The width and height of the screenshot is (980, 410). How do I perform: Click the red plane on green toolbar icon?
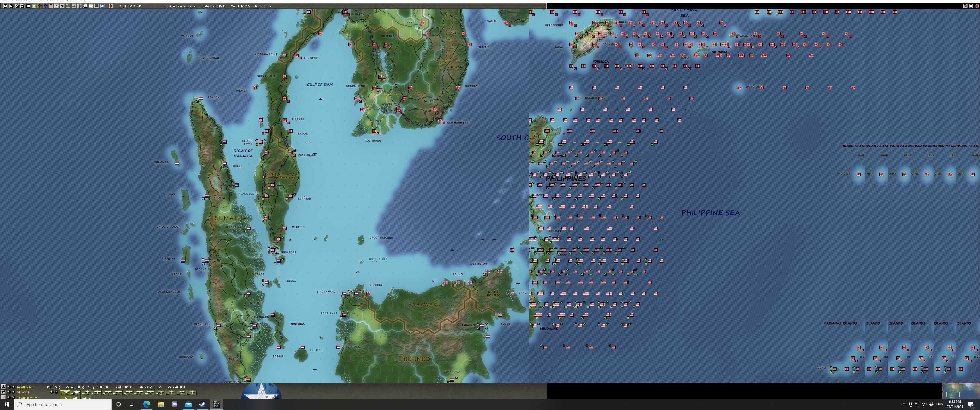[40, 6]
